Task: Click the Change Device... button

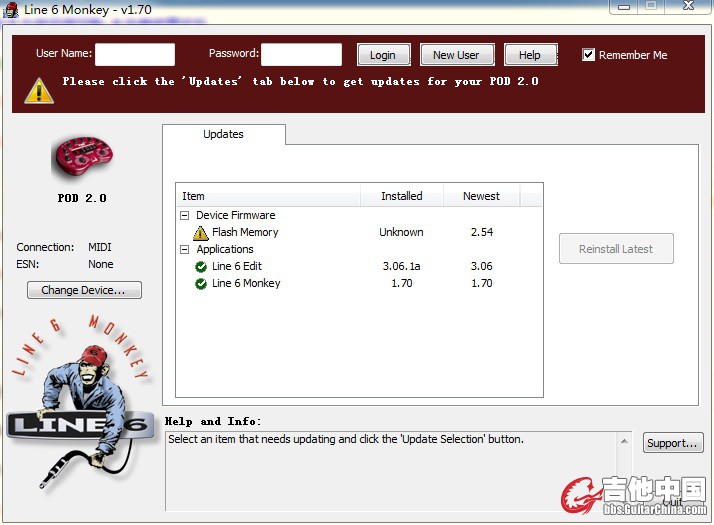Action: point(84,290)
